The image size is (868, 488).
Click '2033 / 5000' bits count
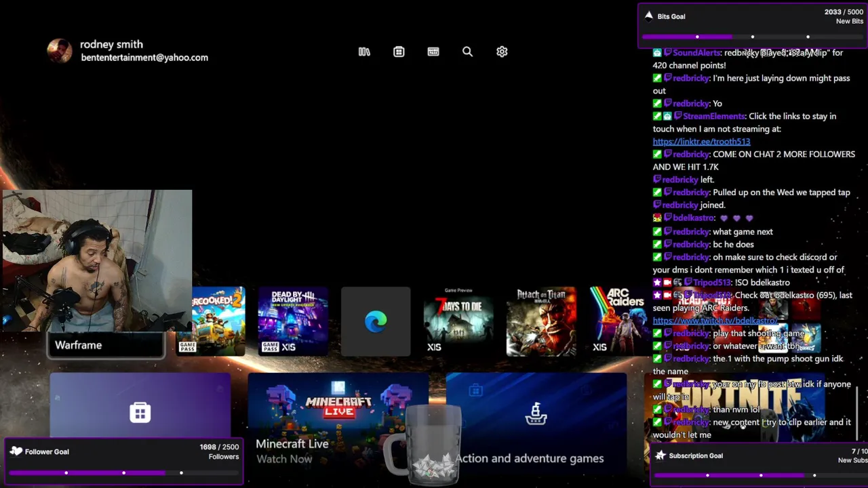coord(844,12)
